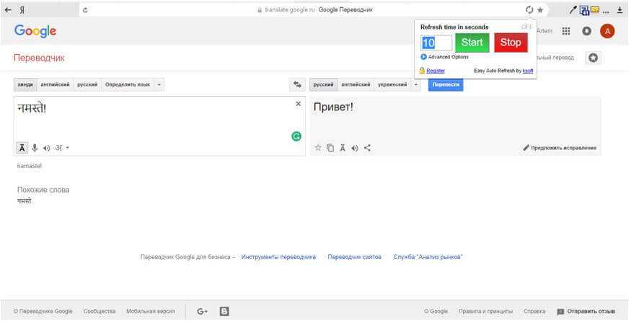This screenshot has height=324, width=644.
Task: Select английский as target language
Action: coord(356,84)
